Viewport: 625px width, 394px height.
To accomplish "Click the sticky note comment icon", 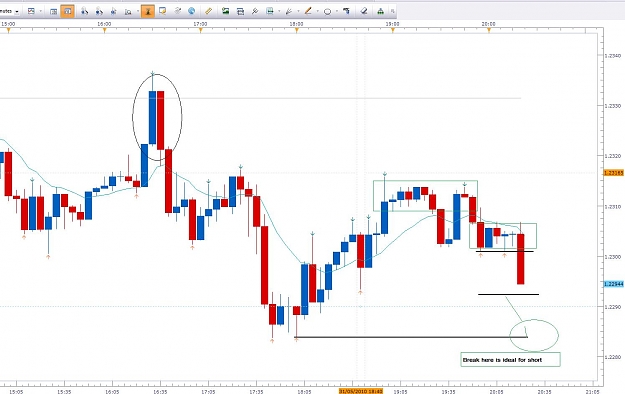I will [162, 11].
